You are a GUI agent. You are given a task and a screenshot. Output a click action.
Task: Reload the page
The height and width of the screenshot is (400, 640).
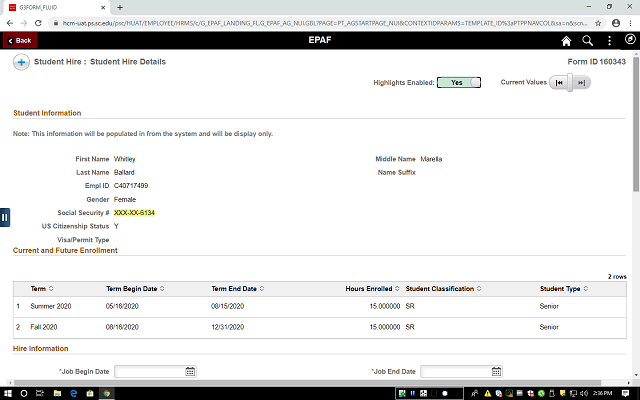pyautogui.click(x=38, y=23)
